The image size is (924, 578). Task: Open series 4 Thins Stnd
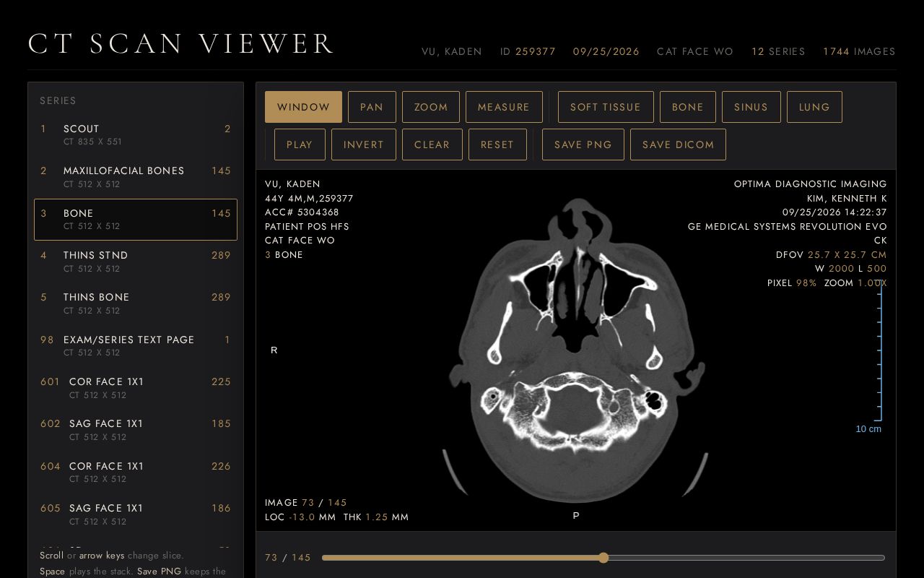point(136,262)
